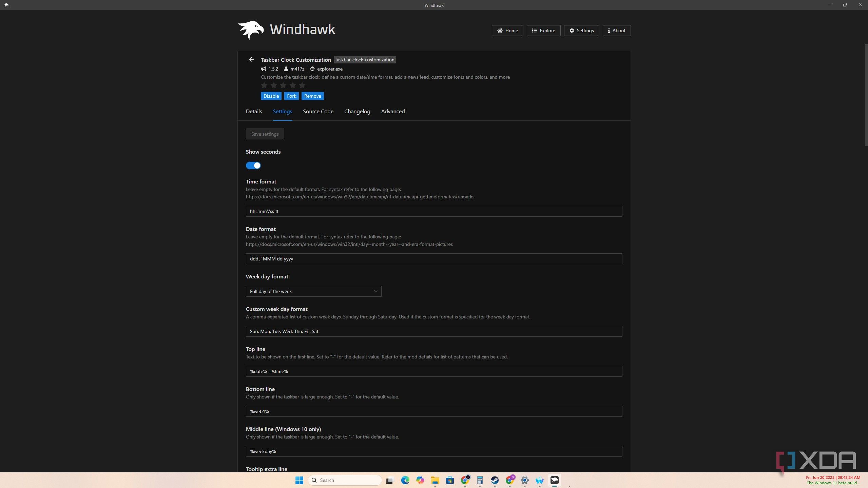View the Source Code tab

[318, 111]
